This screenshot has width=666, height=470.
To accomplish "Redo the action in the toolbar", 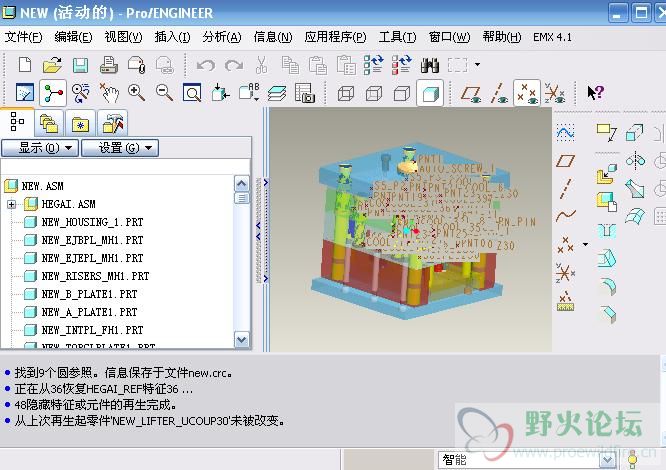I will point(234,65).
